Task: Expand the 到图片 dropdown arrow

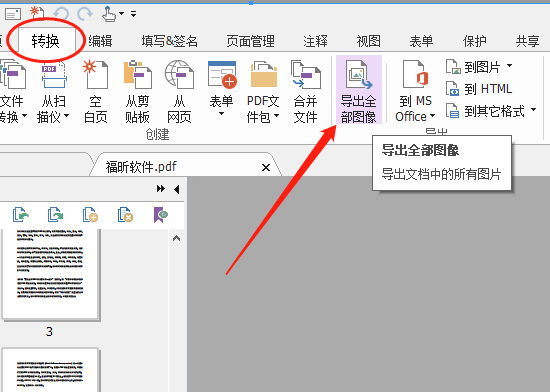Action: (x=509, y=66)
